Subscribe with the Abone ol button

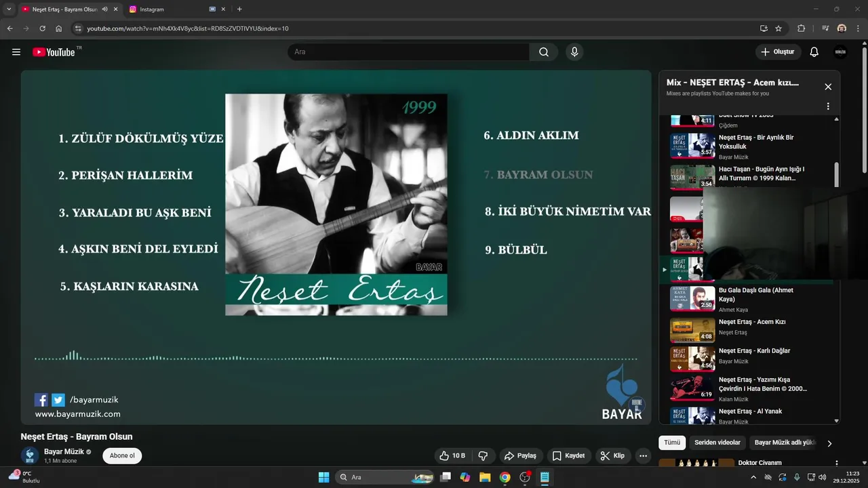pos(122,455)
